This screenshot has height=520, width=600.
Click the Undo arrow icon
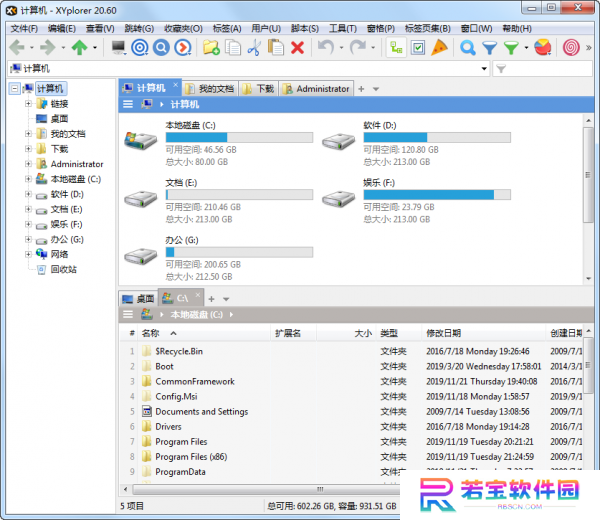pyautogui.click(x=326, y=47)
